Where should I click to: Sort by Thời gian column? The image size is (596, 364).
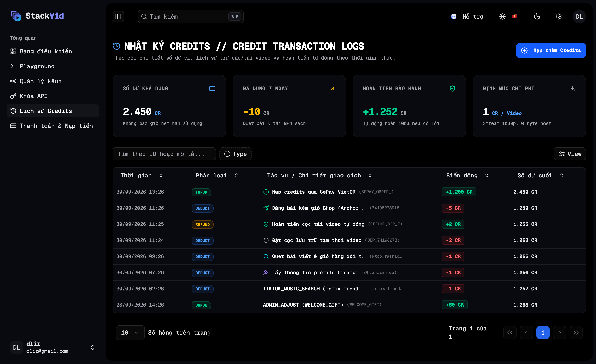click(x=142, y=175)
